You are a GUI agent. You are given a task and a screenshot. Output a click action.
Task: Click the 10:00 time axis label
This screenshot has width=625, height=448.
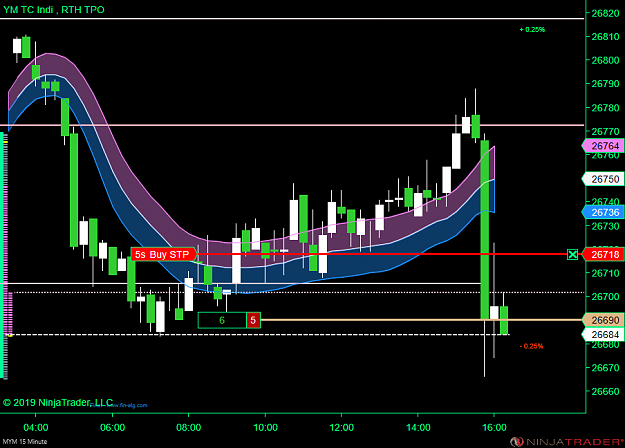[x=265, y=428]
